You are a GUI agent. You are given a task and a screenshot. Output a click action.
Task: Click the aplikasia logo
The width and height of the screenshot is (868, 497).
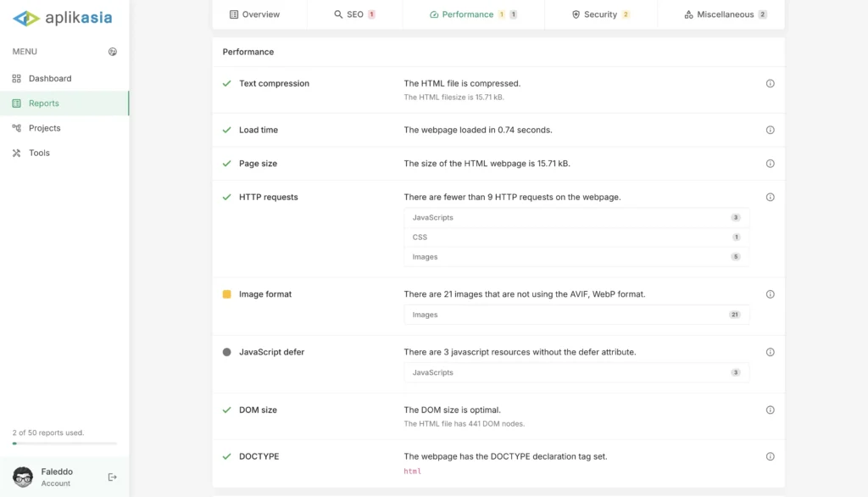point(63,18)
